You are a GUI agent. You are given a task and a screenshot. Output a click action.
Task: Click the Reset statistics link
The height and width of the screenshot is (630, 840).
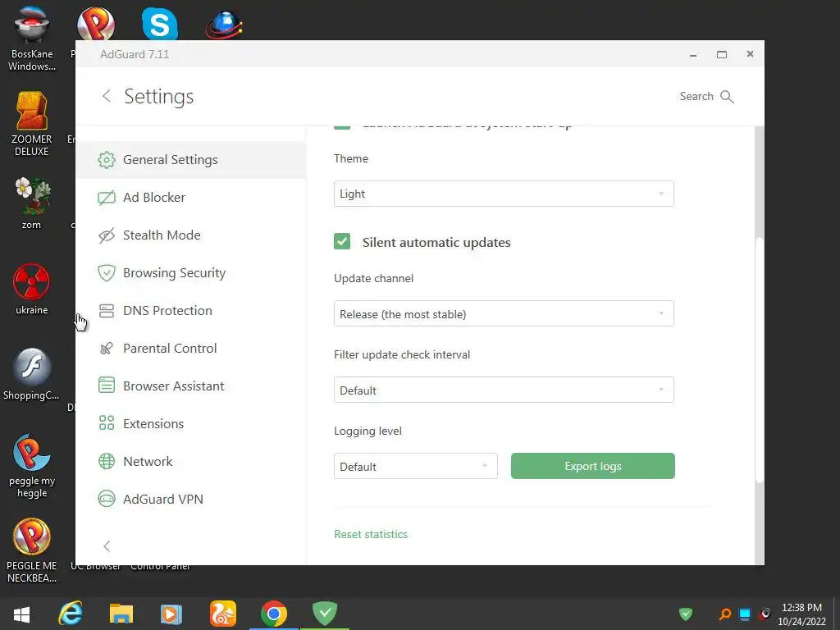(371, 534)
